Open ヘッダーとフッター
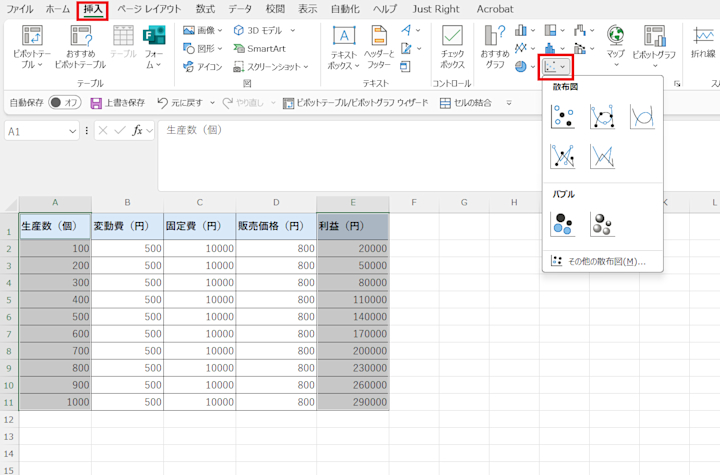 379,47
